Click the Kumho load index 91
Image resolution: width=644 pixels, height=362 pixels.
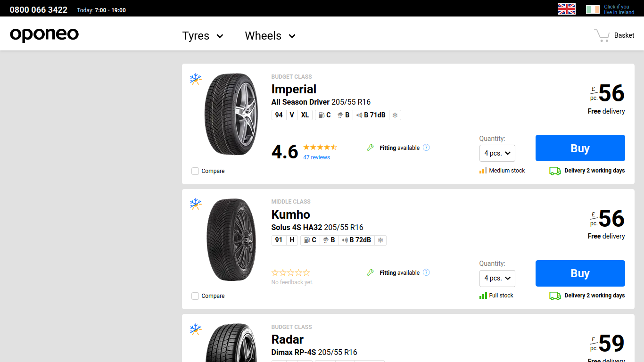[x=279, y=240]
